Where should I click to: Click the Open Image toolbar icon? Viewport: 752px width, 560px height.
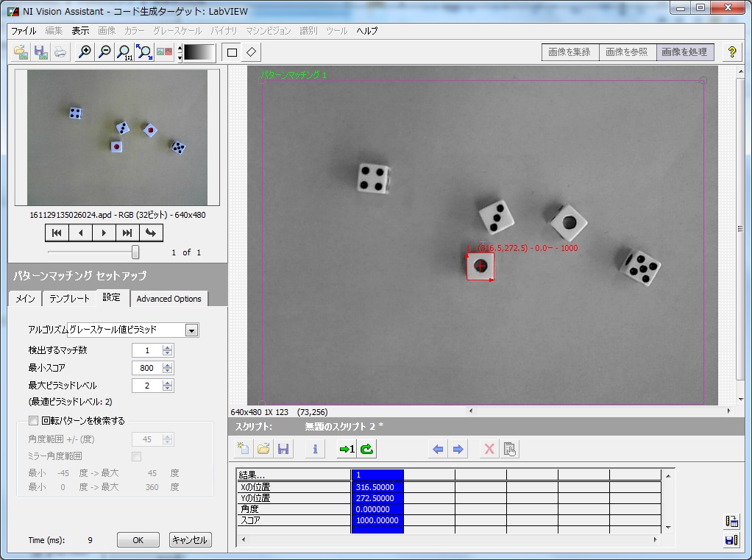coord(21,52)
